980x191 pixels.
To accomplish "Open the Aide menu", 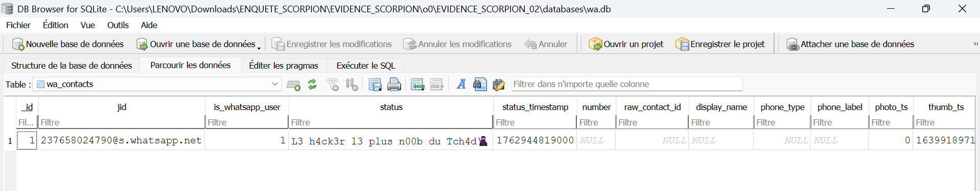I will [149, 25].
